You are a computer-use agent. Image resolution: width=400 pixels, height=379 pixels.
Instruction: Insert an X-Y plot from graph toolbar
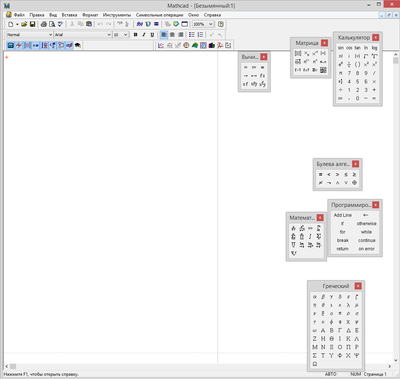click(161, 45)
